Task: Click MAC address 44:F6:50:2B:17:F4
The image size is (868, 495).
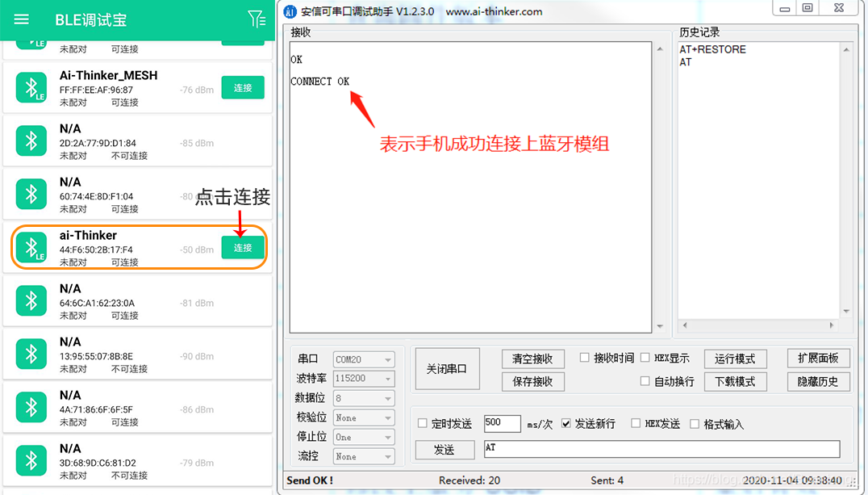Action: (96, 250)
